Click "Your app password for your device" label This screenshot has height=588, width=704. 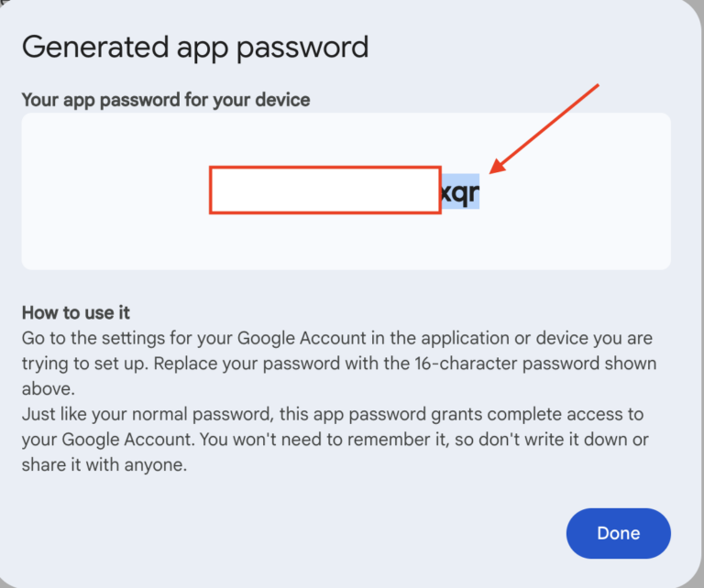click(x=166, y=99)
